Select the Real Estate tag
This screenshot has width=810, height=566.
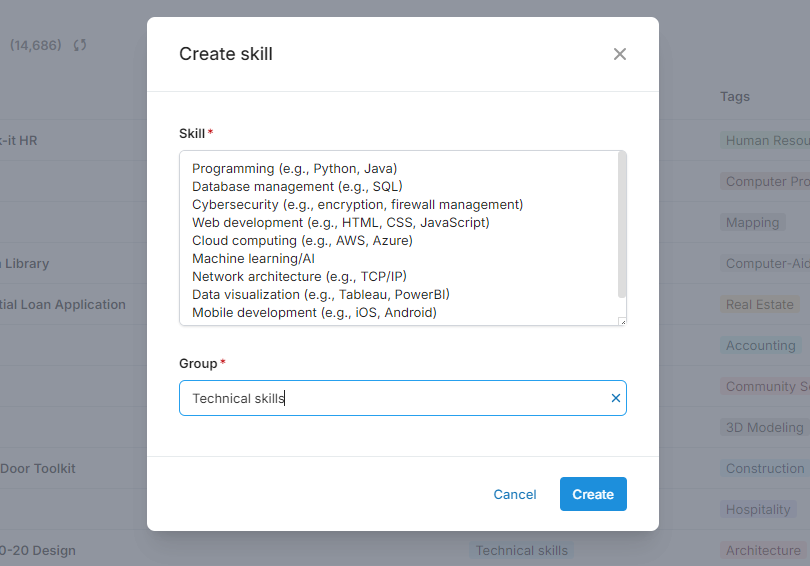coord(760,304)
